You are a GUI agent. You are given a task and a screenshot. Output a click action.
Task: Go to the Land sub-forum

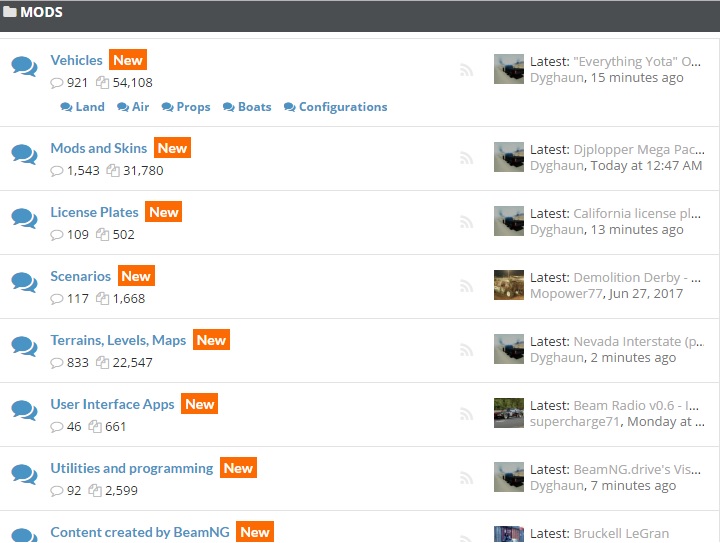click(83, 107)
